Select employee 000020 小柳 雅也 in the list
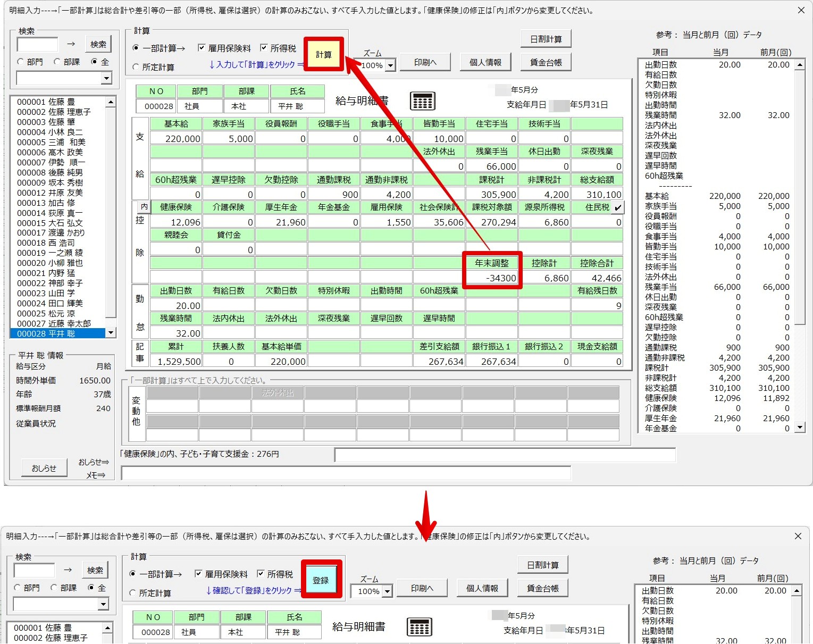The width and height of the screenshot is (813, 644). pyautogui.click(x=57, y=263)
